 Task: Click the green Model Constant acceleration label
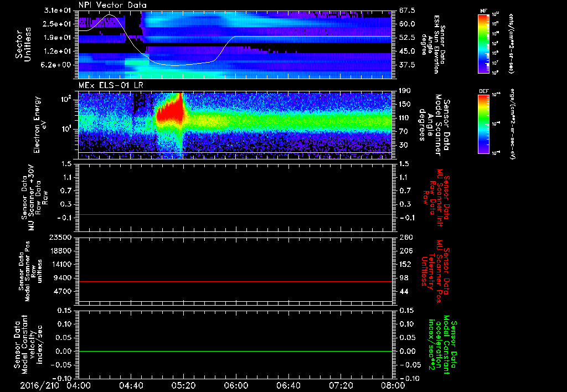click(x=442, y=345)
